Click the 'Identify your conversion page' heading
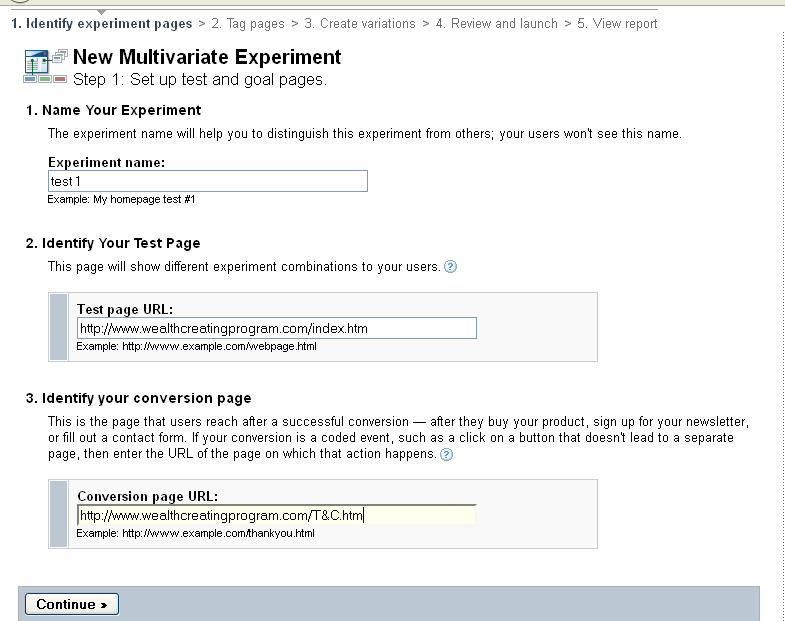 tap(146, 398)
